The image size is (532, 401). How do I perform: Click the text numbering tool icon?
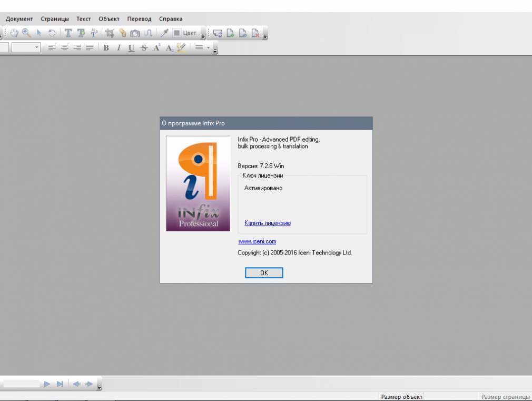[x=94, y=33]
